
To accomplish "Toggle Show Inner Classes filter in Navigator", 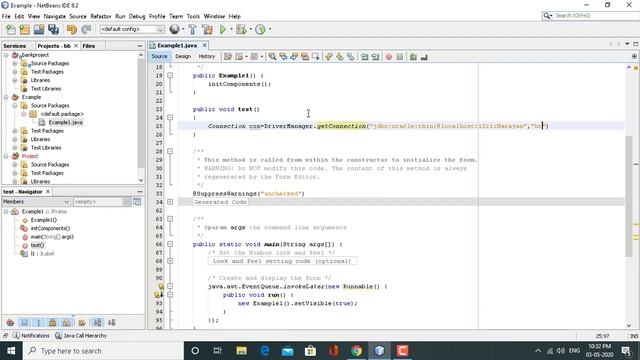I will 67,322.
